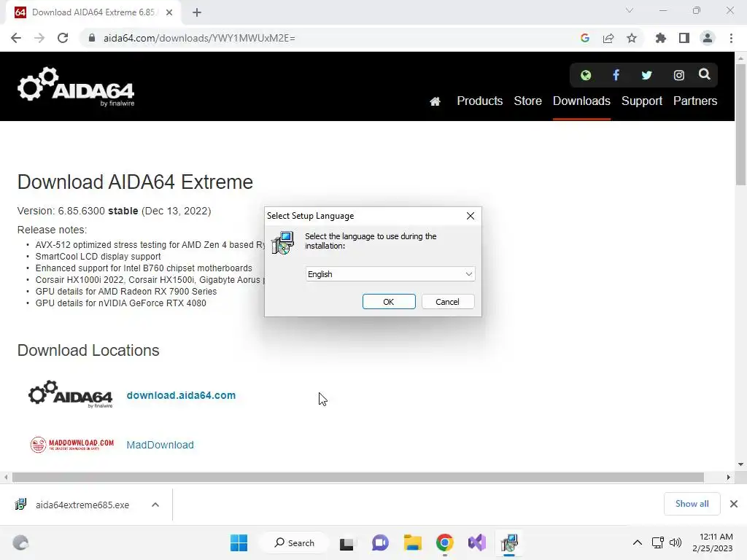This screenshot has width=747, height=560.
Task: Open the AIDA64 Instagram icon
Action: tap(678, 75)
